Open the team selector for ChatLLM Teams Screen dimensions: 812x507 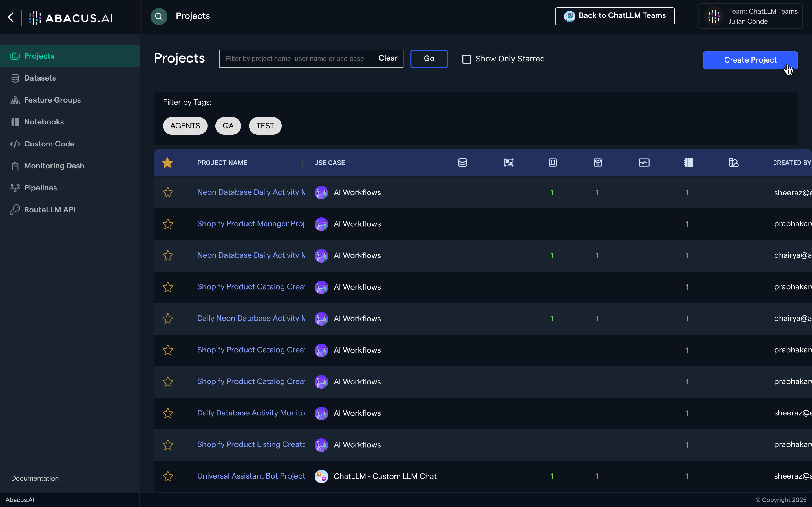(x=750, y=16)
